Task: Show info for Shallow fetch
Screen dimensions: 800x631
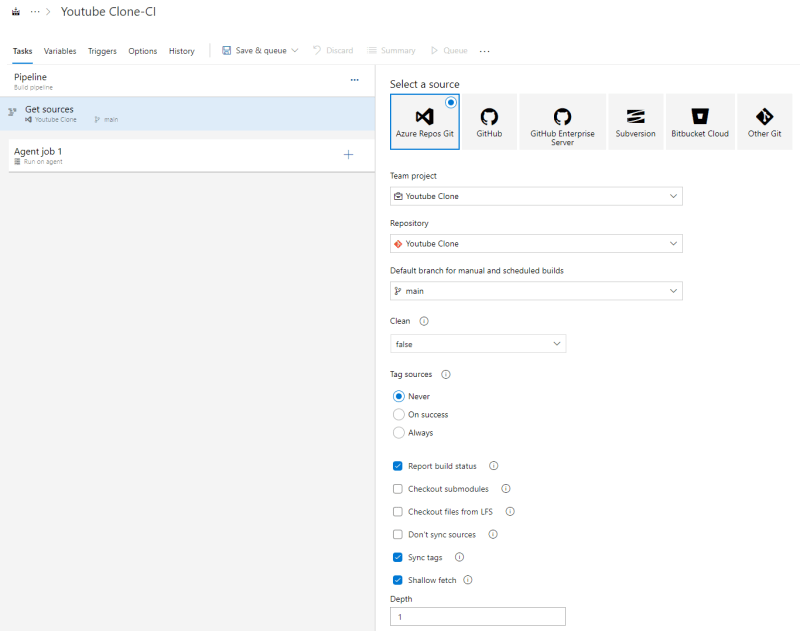Action: [x=467, y=580]
